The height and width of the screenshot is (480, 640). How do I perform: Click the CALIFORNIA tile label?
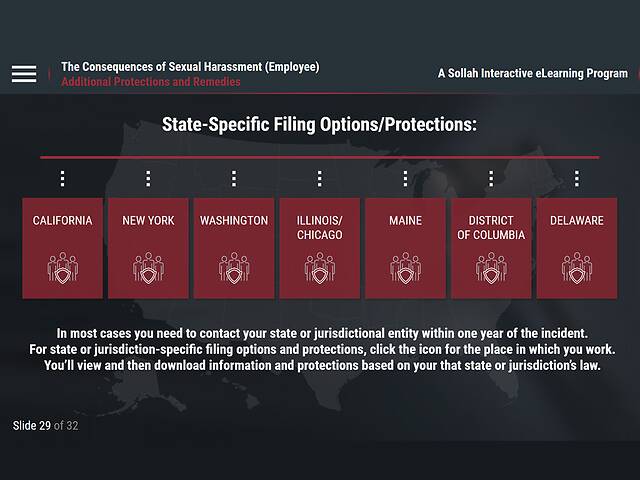(x=62, y=220)
